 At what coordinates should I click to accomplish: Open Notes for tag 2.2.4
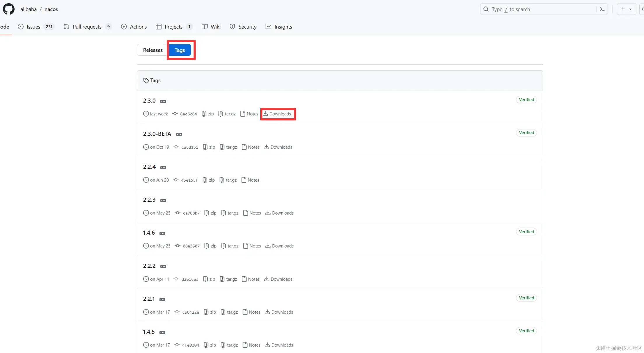coord(250,180)
